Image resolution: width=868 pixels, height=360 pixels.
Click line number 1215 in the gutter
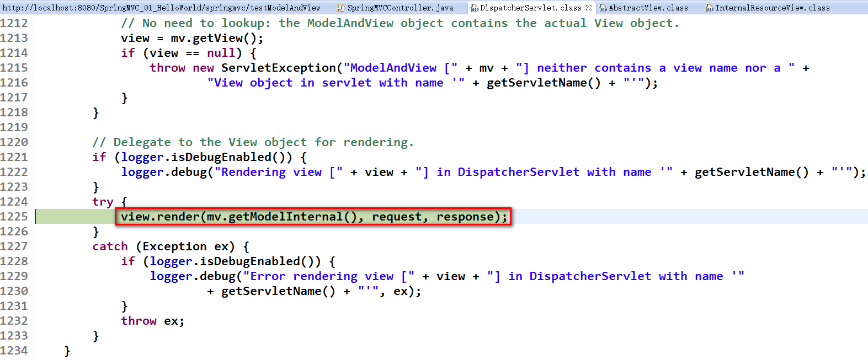tap(14, 68)
